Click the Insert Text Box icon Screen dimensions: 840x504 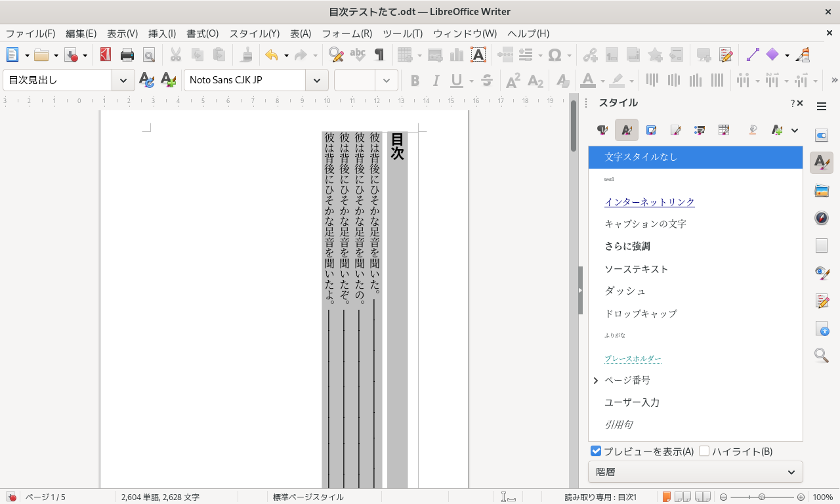pos(478,55)
